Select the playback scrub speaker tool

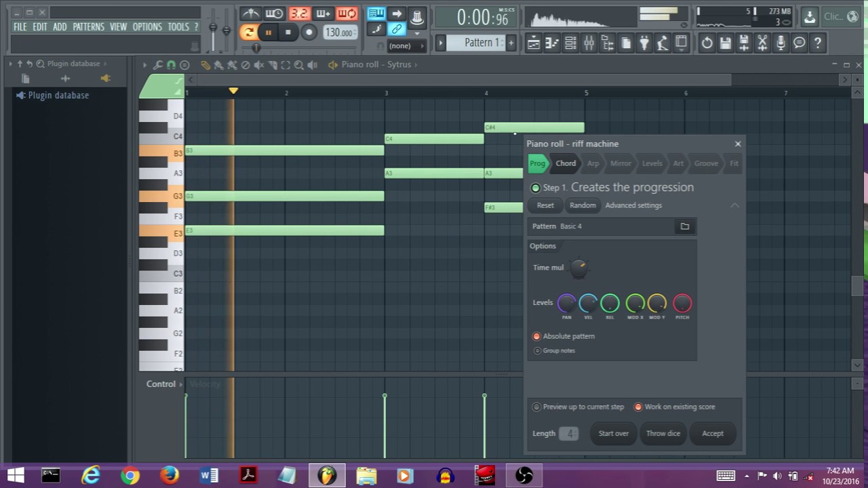[x=312, y=65]
